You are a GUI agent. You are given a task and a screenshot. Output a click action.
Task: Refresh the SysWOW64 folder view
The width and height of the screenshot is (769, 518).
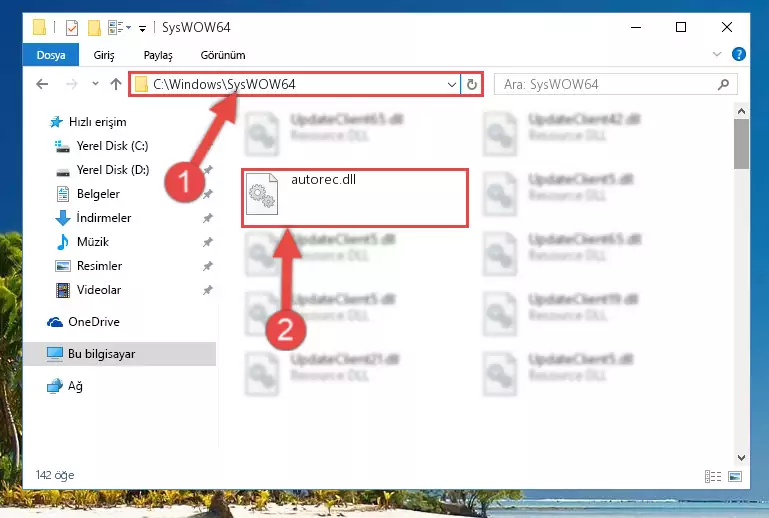pyautogui.click(x=472, y=84)
